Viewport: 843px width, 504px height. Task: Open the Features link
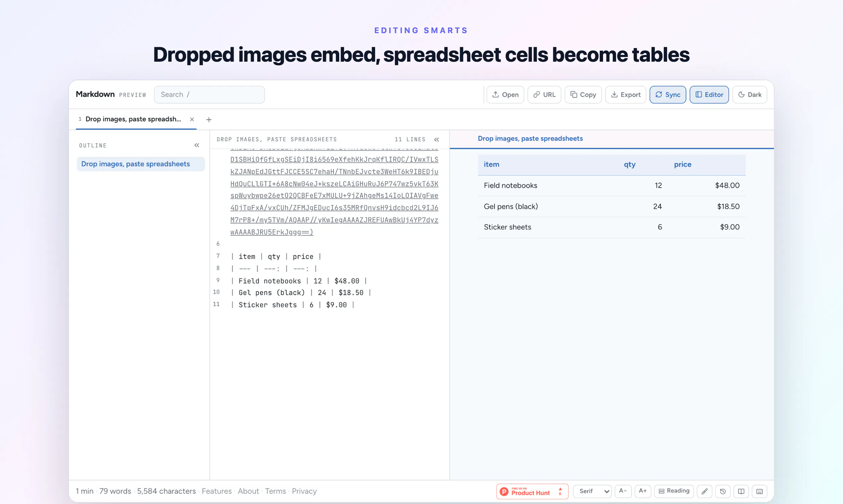click(216, 491)
